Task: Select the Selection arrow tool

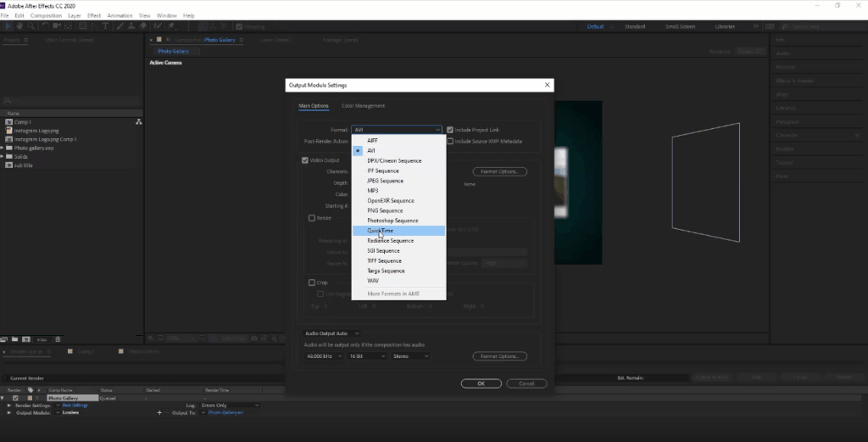Action: pos(8,26)
